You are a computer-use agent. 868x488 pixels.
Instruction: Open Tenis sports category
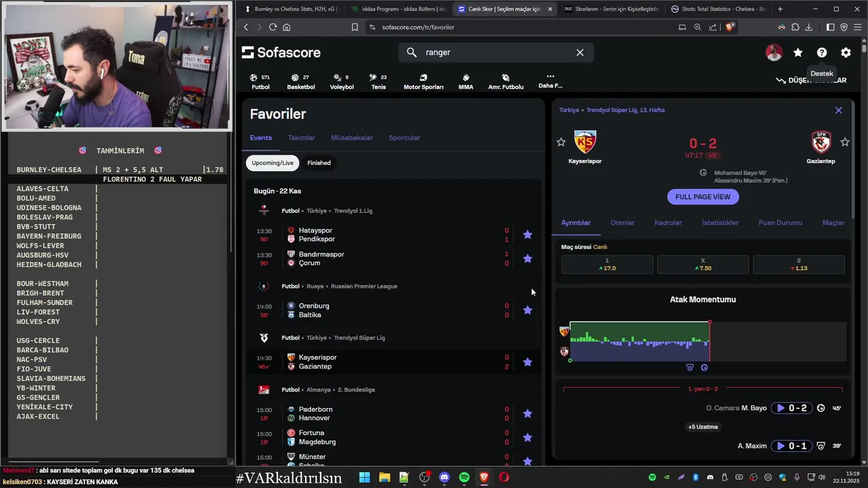click(378, 82)
